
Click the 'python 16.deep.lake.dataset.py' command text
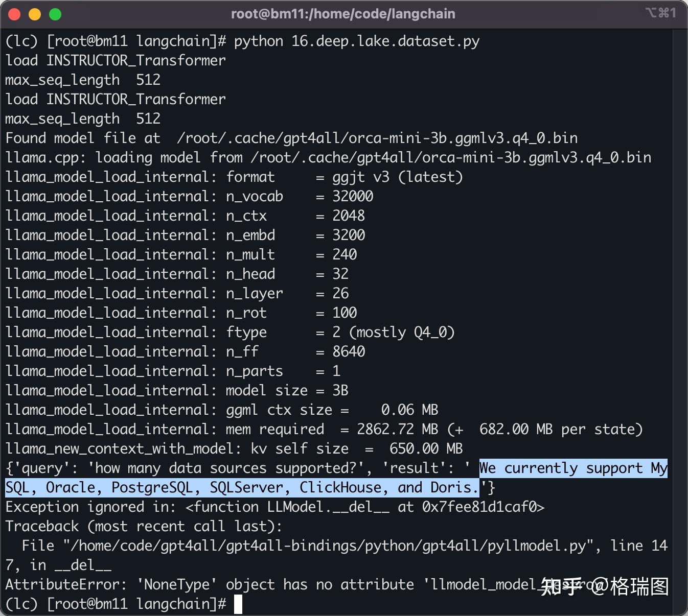(356, 41)
